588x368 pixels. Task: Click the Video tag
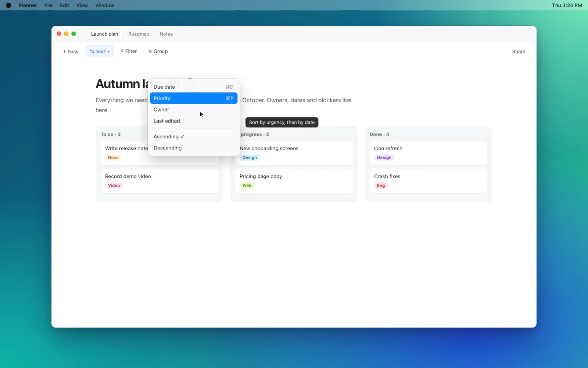[x=114, y=185]
